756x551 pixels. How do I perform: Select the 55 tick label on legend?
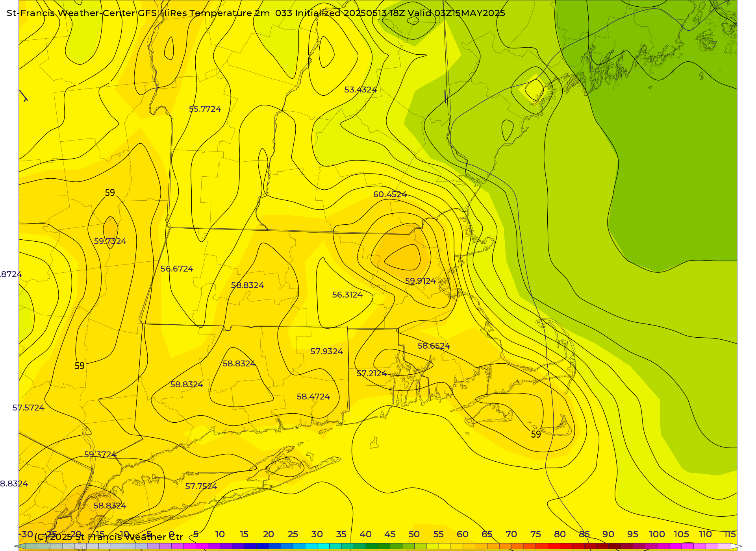pos(438,534)
